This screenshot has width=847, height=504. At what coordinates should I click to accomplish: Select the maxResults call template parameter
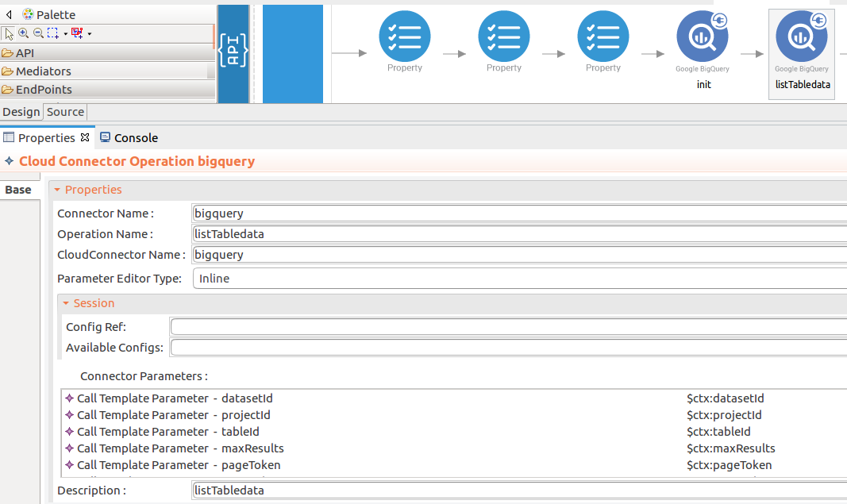pyautogui.click(x=175, y=448)
